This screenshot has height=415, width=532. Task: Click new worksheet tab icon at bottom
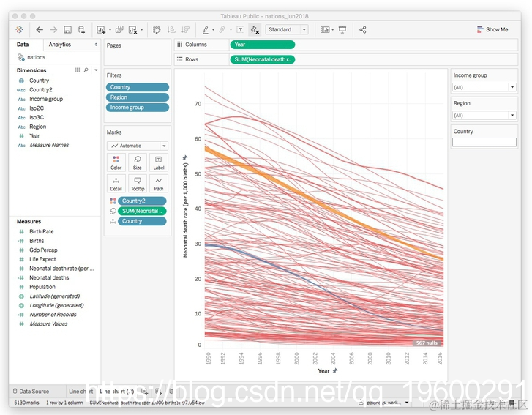tap(145, 392)
